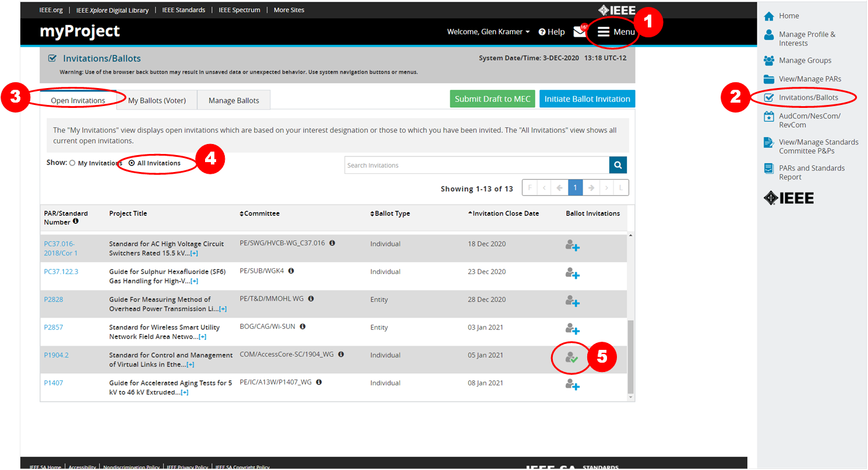
Task: Click PARs and Standards Report icon
Action: (x=769, y=169)
